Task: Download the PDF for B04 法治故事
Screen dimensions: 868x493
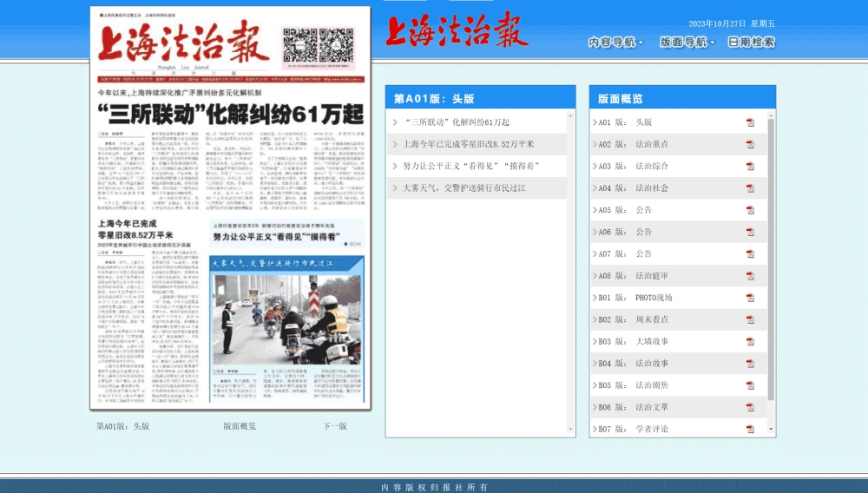Action: coord(750,364)
